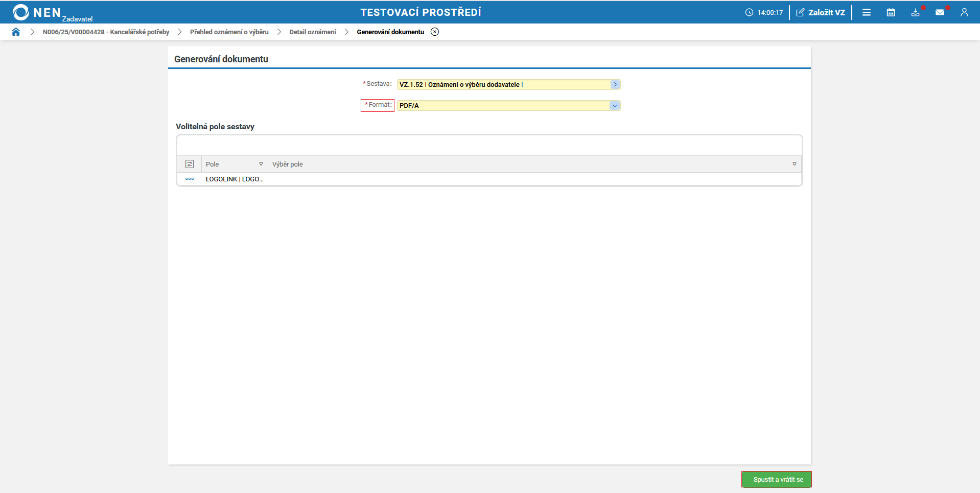
Task: Click Založit VZ button
Action: click(821, 12)
